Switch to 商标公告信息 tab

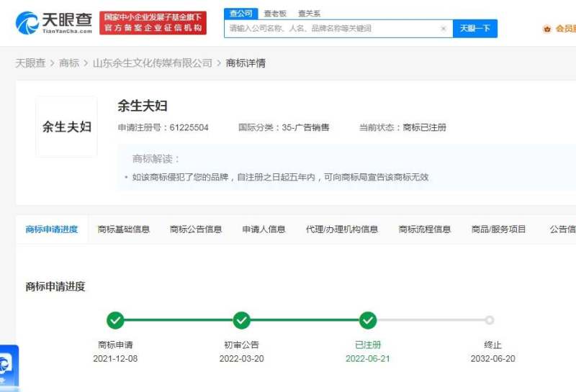coord(196,229)
